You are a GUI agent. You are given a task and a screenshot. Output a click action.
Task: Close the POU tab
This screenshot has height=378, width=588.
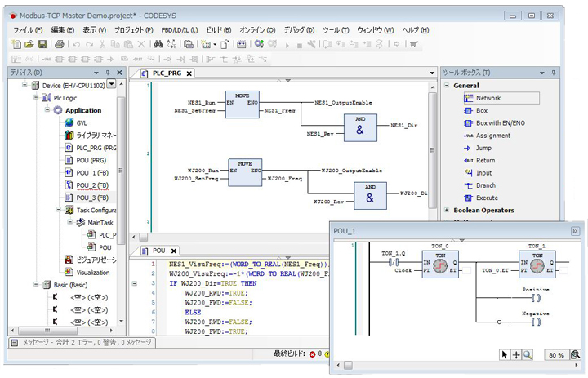[174, 251]
